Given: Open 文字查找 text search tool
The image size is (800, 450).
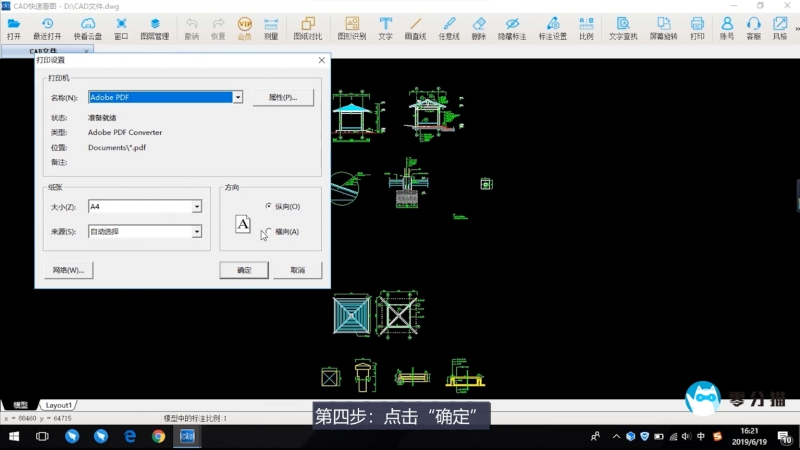Looking at the screenshot, I should coord(622,27).
